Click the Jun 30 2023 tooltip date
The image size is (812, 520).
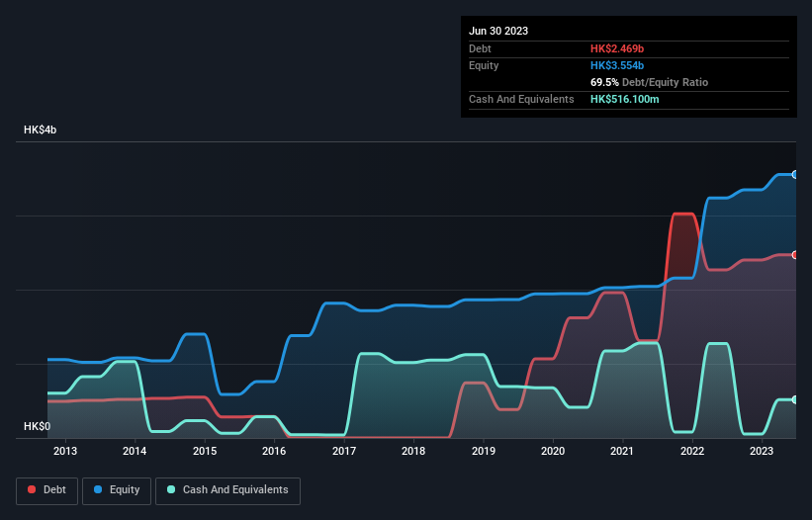498,31
